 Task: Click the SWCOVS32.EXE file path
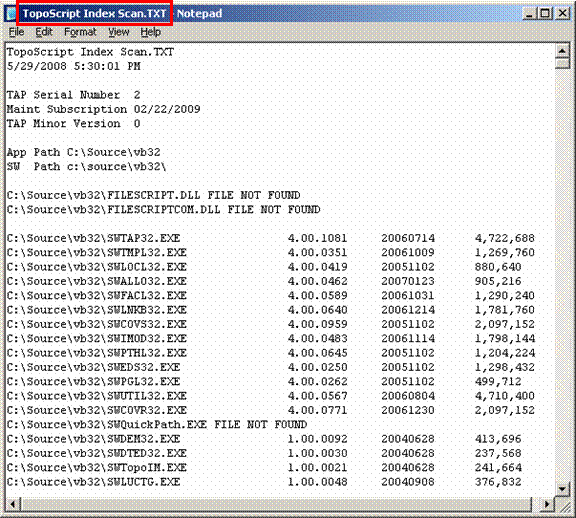click(97, 324)
